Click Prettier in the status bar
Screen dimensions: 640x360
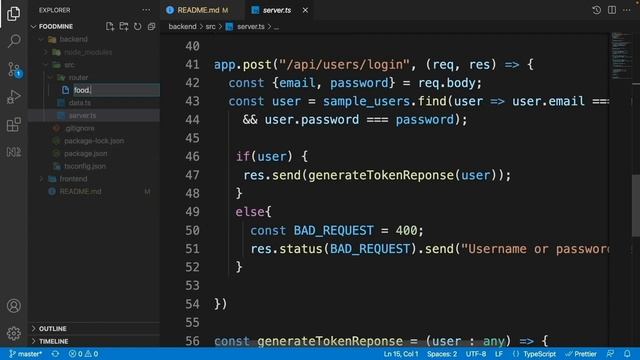coord(581,354)
